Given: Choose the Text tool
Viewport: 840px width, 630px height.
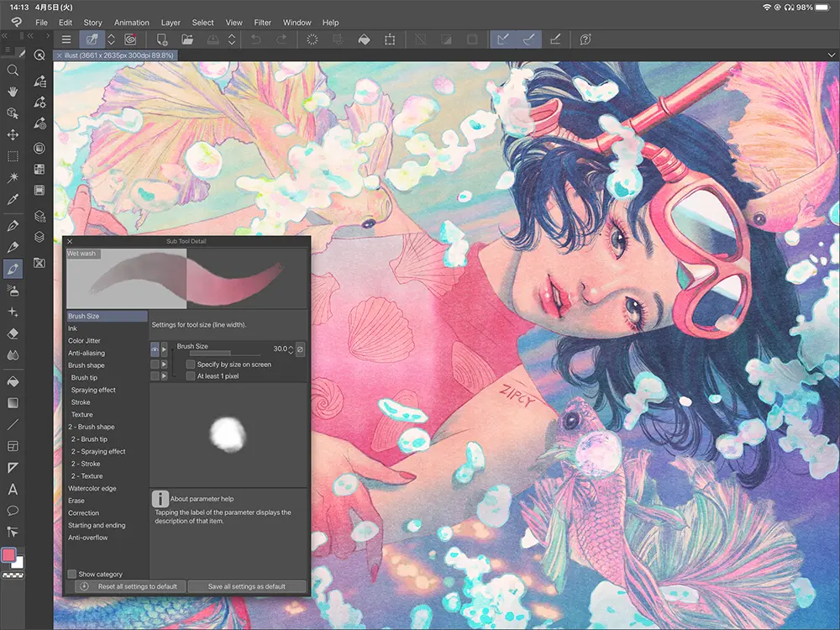Looking at the screenshot, I should (13, 489).
